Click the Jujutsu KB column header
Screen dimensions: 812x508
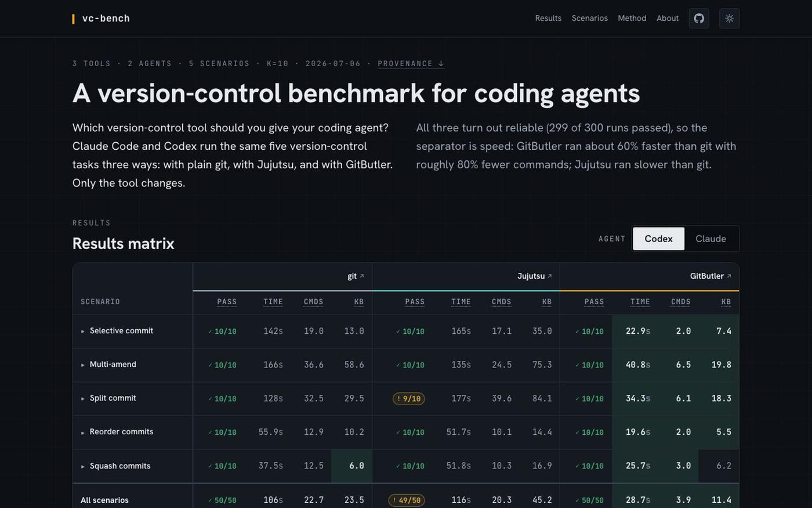pos(547,302)
